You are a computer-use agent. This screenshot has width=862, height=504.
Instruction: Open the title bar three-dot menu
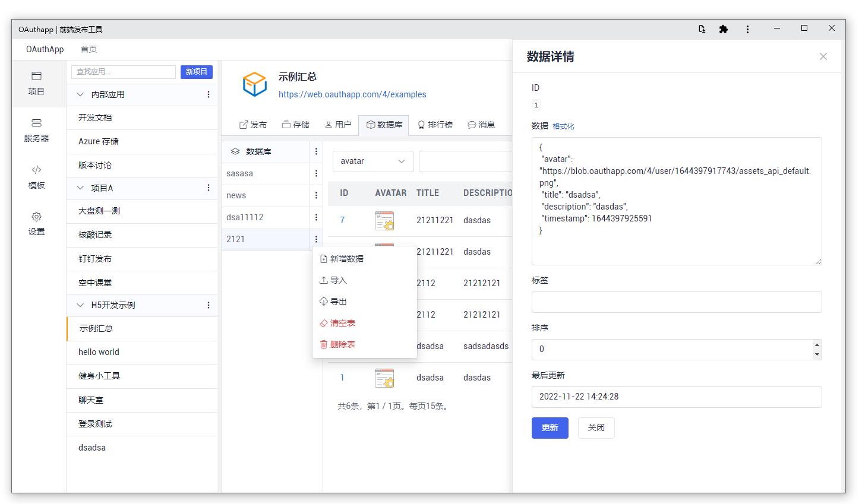pos(747,29)
